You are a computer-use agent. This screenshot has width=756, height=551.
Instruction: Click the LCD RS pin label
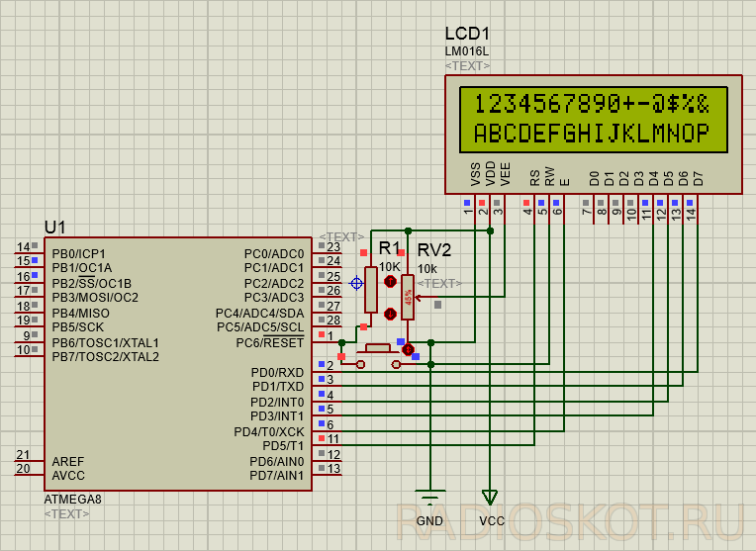(x=534, y=178)
